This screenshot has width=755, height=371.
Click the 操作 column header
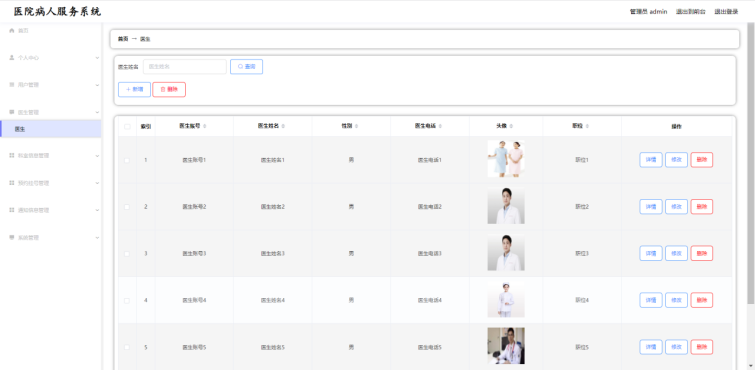coord(677,127)
